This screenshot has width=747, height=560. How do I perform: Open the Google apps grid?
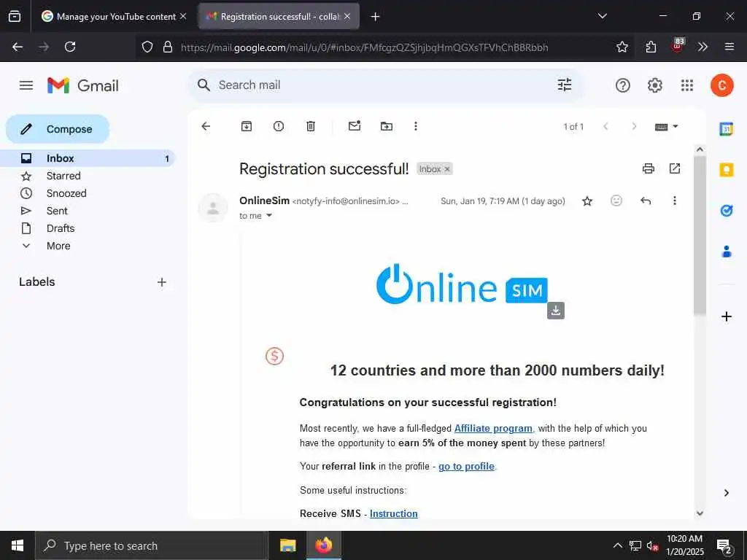(687, 86)
